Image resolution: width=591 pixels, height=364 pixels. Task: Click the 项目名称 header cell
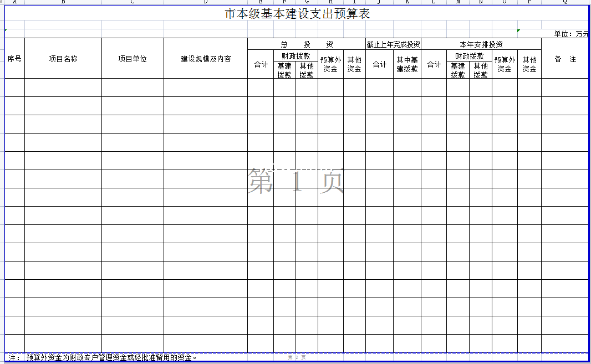coord(63,59)
